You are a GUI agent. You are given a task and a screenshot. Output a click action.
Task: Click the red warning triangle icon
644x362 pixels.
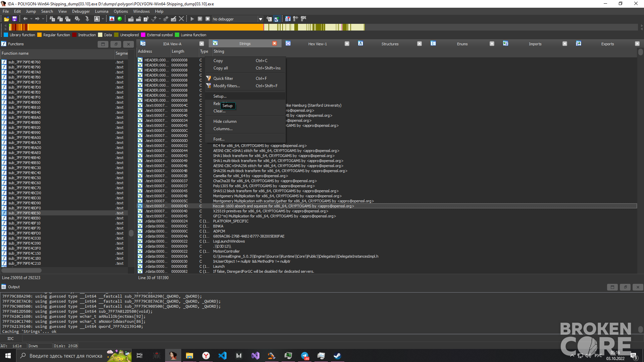112,19
